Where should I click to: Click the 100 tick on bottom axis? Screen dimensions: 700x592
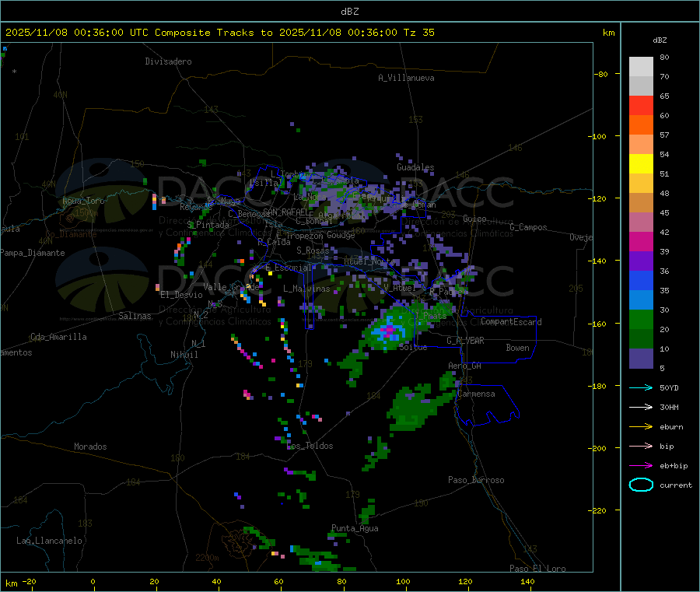coord(403,581)
